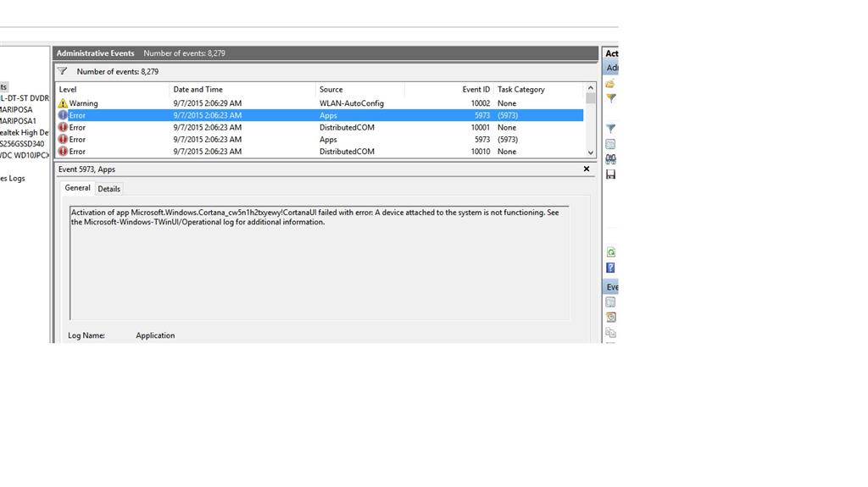Switch to the Details tab

click(109, 189)
